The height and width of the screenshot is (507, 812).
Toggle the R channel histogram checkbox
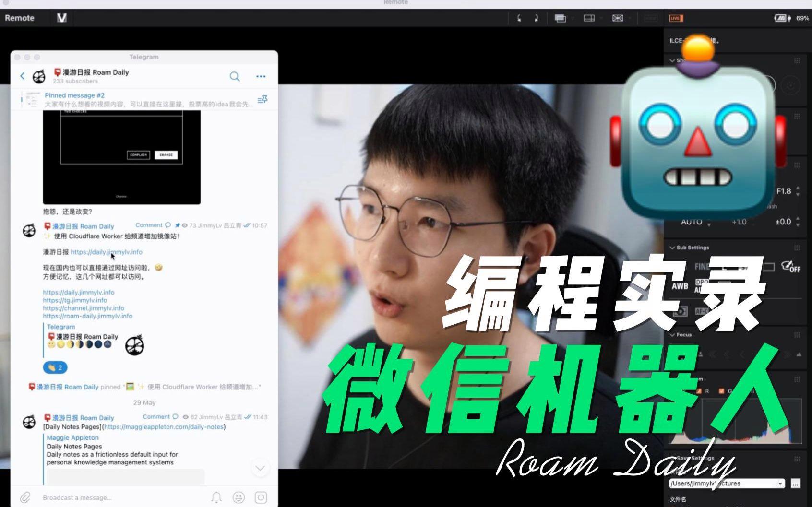click(x=700, y=391)
